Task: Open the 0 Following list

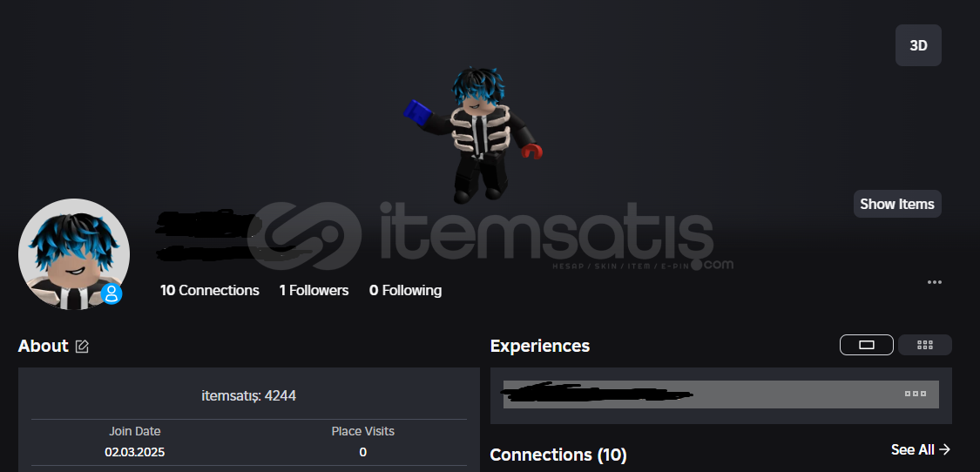Action: click(406, 290)
